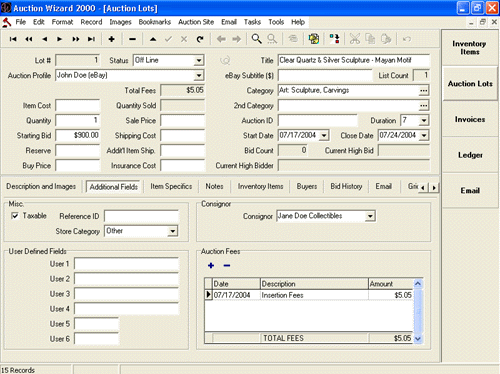
Task: Delete record with minus toolbar icon
Action: point(132,39)
